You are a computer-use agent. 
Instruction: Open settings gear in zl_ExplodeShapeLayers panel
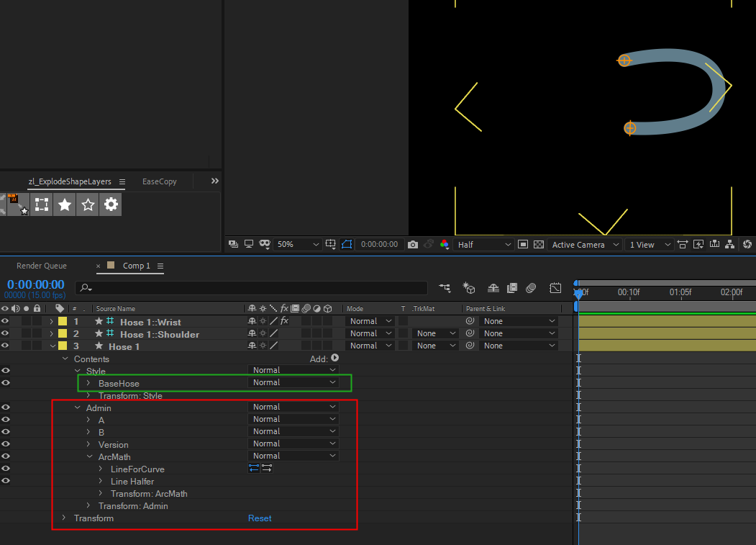tap(111, 205)
